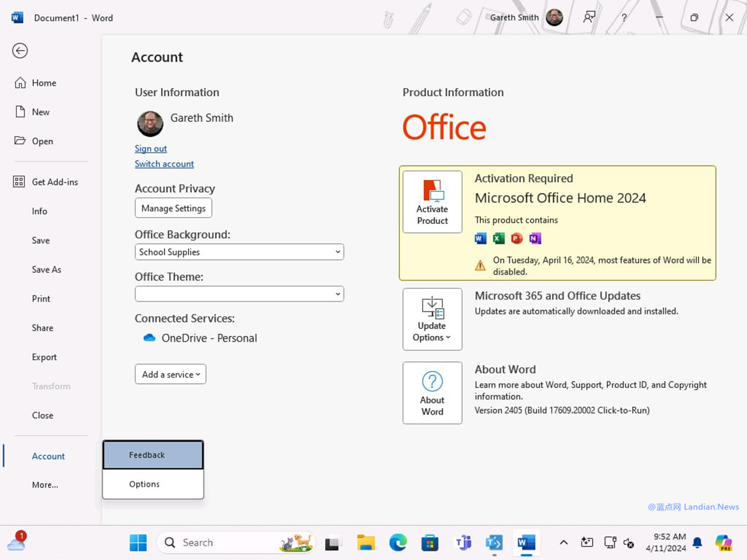Click the display cast icon in system tray
Image resolution: width=747 pixels, height=560 pixels.
[610, 542]
